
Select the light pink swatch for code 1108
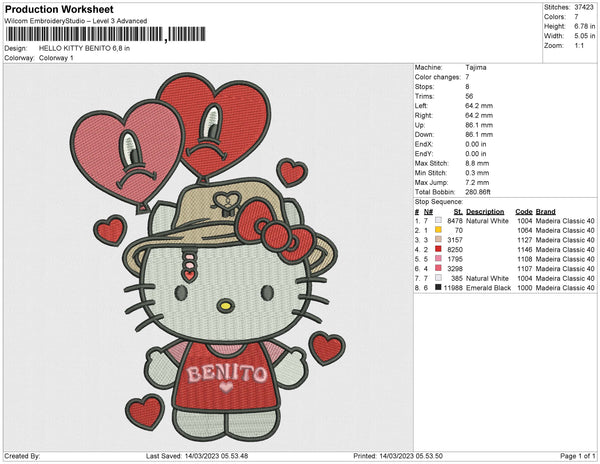click(x=438, y=259)
